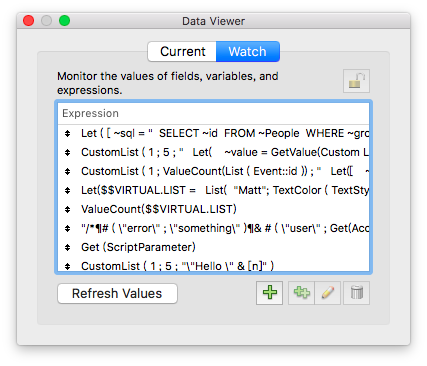Click reorder handle beside CustomList Hello row

click(x=68, y=267)
